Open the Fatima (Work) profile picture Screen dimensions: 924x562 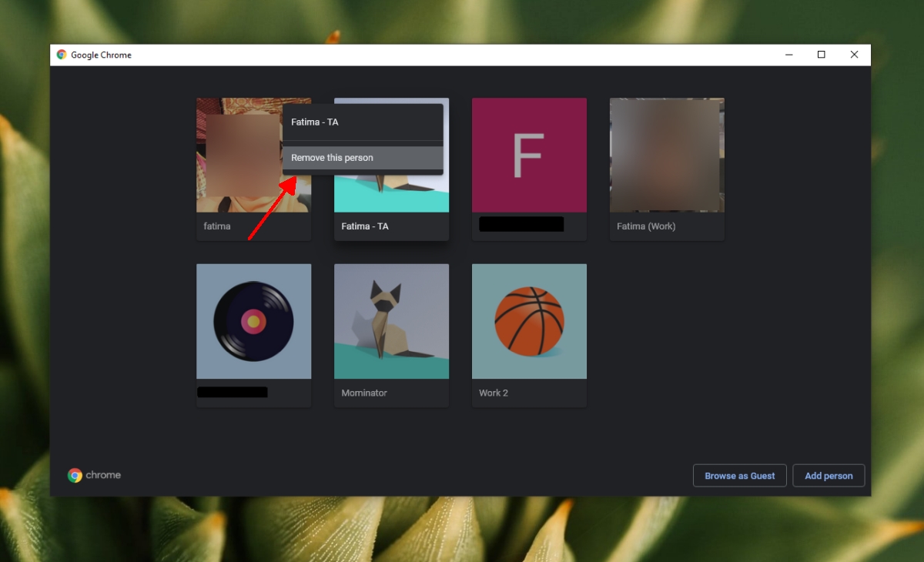(x=667, y=155)
